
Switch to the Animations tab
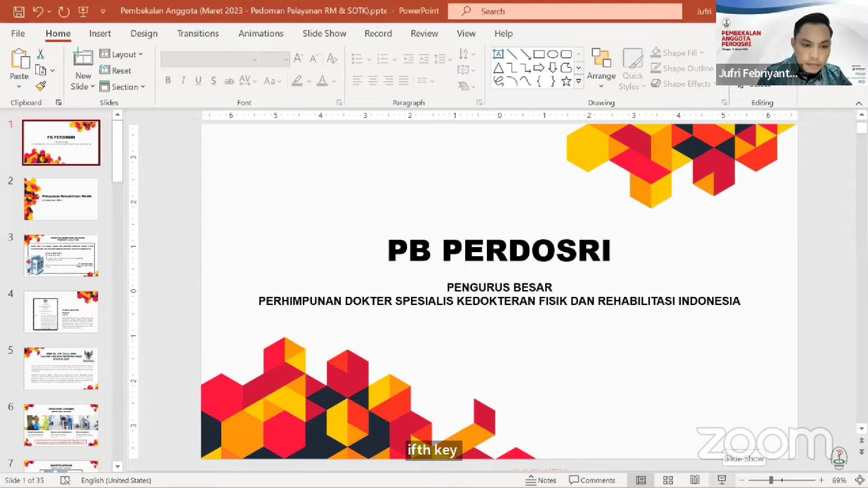(261, 33)
